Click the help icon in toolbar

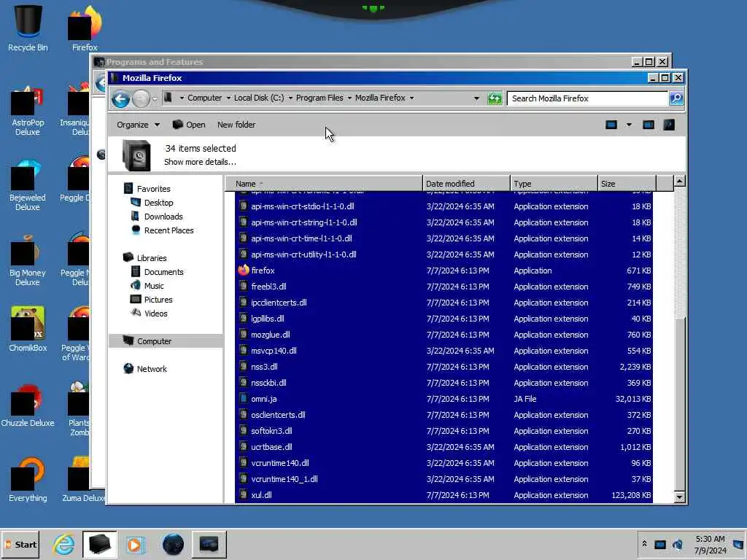coord(669,125)
